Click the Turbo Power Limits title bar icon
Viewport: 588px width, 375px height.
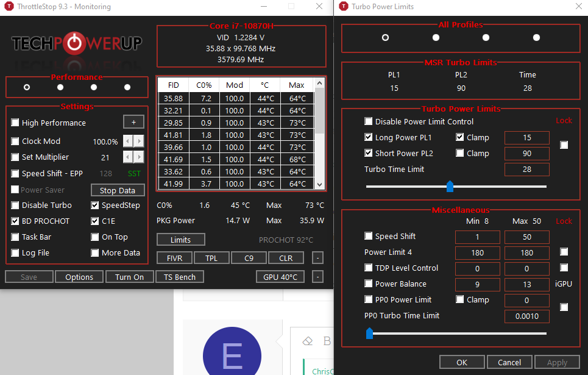pos(343,6)
